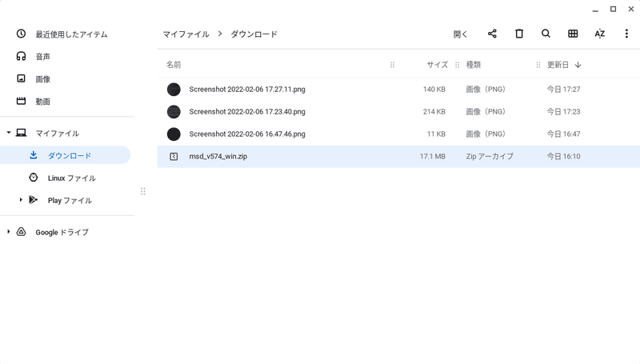
Task: Toggle the sort direction arrow next to 更新日
Action: (578, 65)
